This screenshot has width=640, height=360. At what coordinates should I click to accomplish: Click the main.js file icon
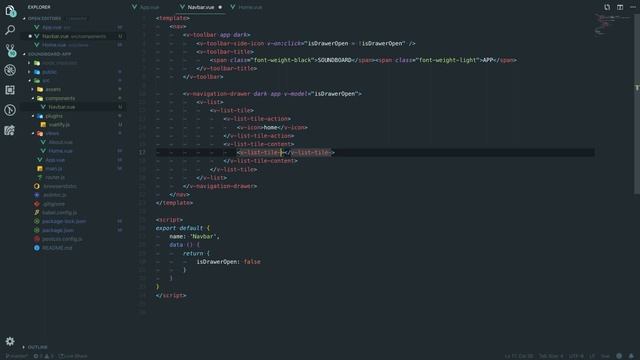pyautogui.click(x=40, y=169)
